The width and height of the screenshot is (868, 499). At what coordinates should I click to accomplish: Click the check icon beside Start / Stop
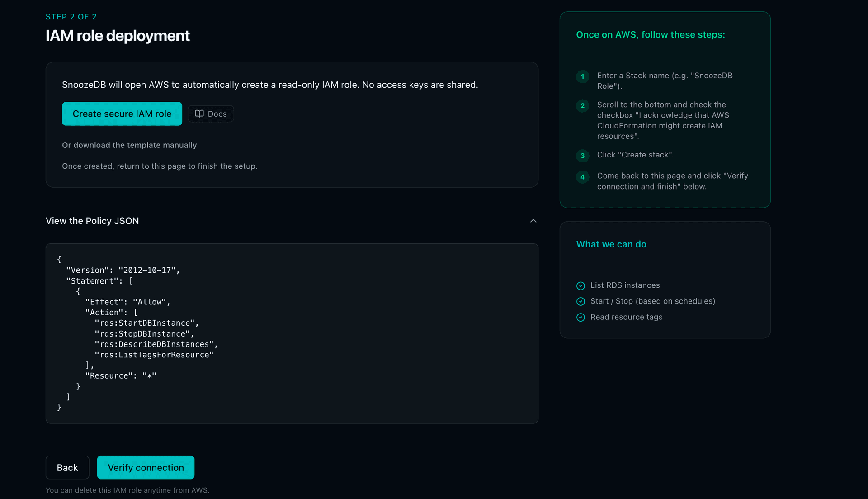click(x=580, y=301)
